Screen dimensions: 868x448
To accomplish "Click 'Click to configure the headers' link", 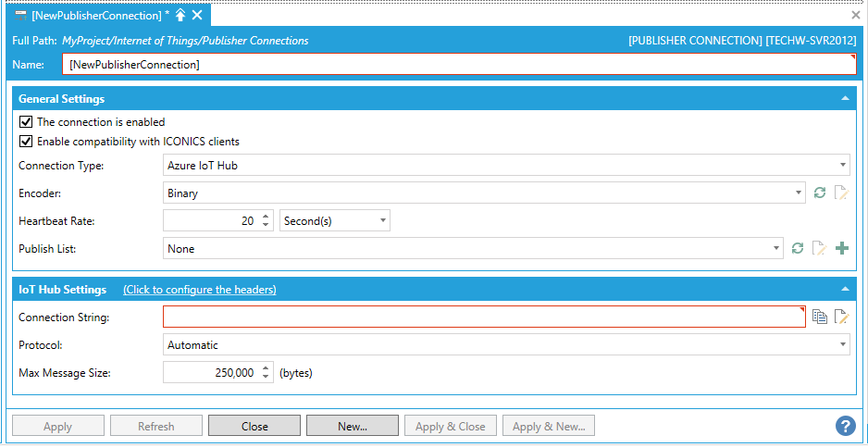I will click(199, 290).
